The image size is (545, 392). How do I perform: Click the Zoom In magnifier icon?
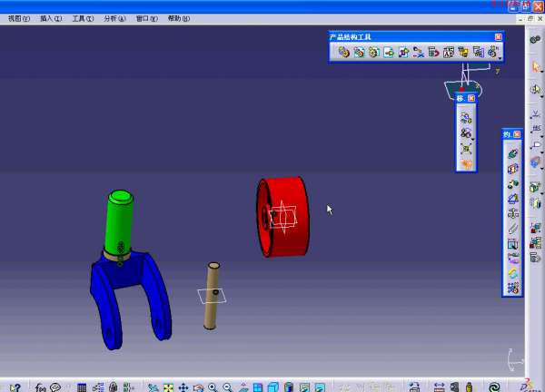pos(213,387)
